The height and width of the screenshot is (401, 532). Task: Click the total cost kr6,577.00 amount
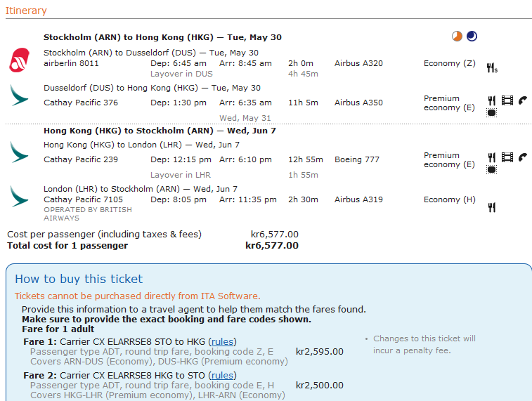pyautogui.click(x=272, y=246)
